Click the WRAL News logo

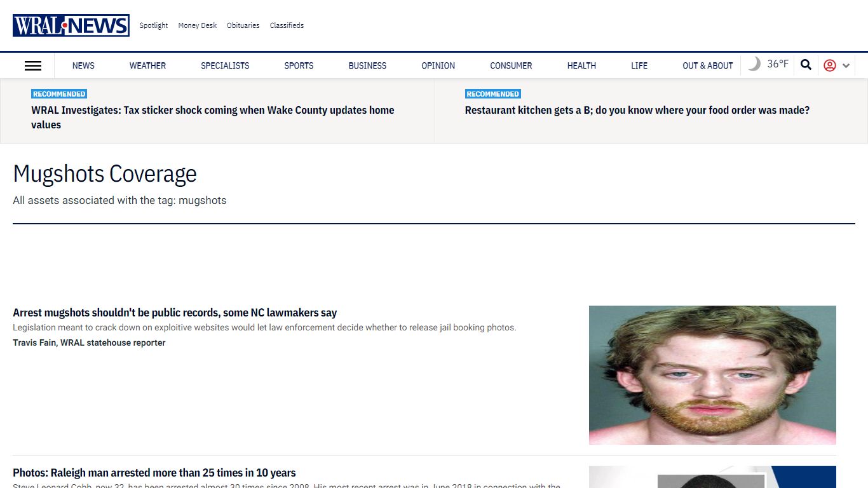71,25
